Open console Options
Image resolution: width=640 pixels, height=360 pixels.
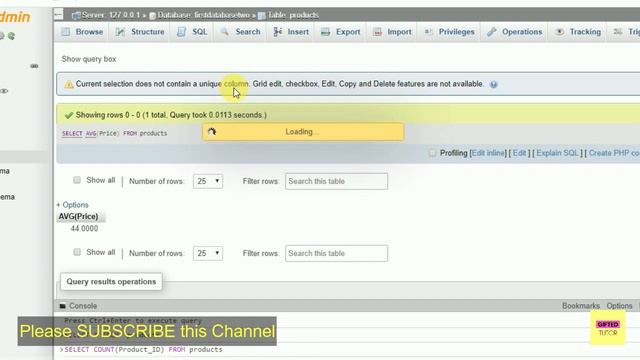[x=619, y=306]
